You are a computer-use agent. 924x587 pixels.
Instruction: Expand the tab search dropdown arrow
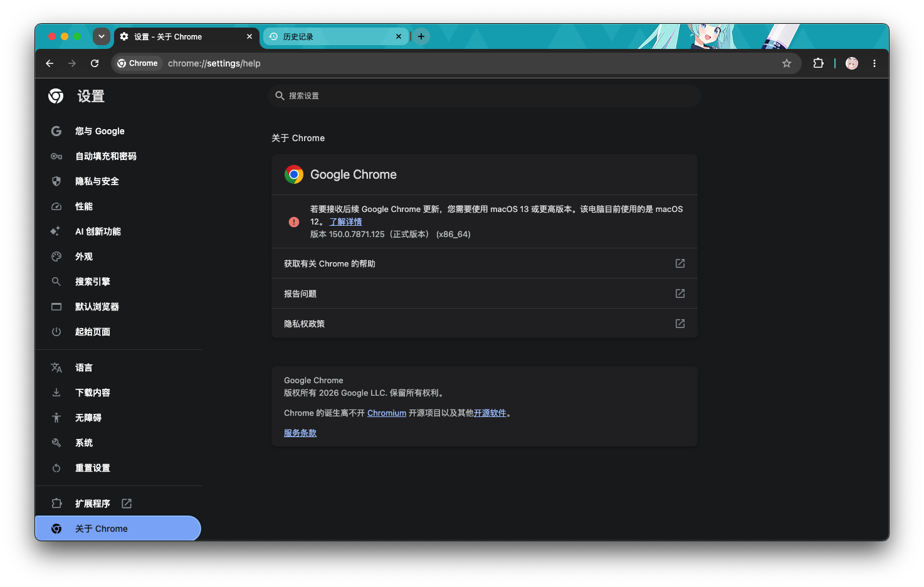click(102, 36)
